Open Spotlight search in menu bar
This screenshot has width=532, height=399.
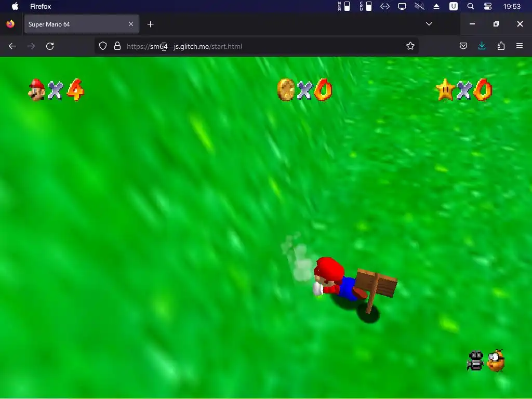point(471,6)
